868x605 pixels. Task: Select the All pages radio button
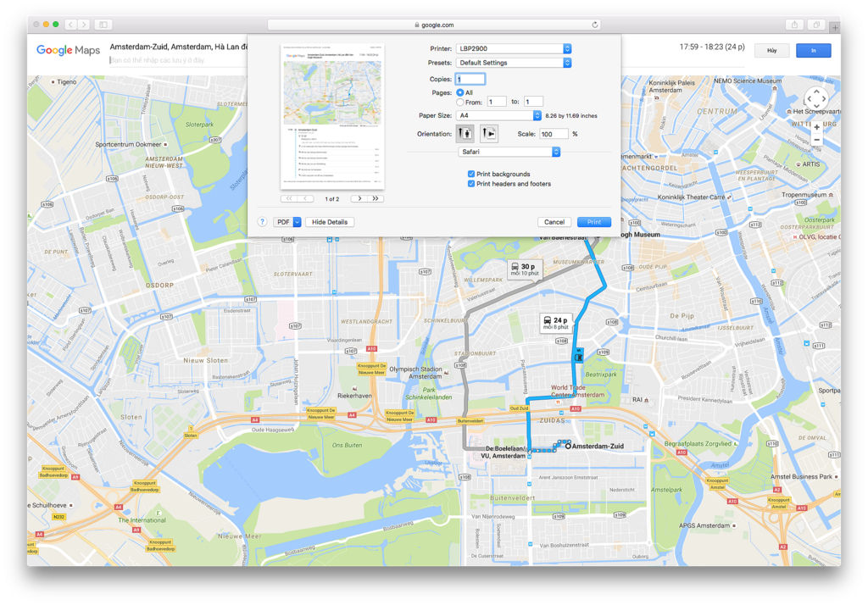point(460,92)
